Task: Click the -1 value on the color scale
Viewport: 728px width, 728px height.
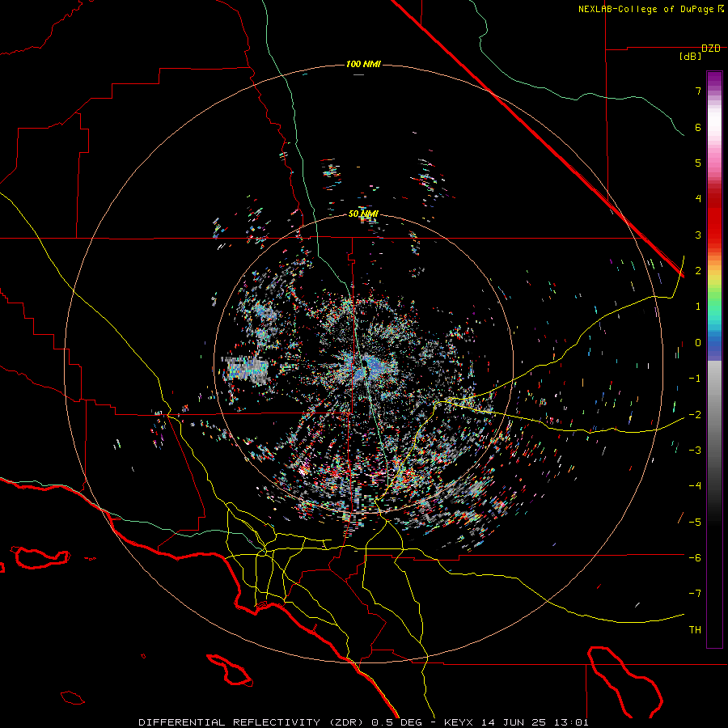Action: 695,379
